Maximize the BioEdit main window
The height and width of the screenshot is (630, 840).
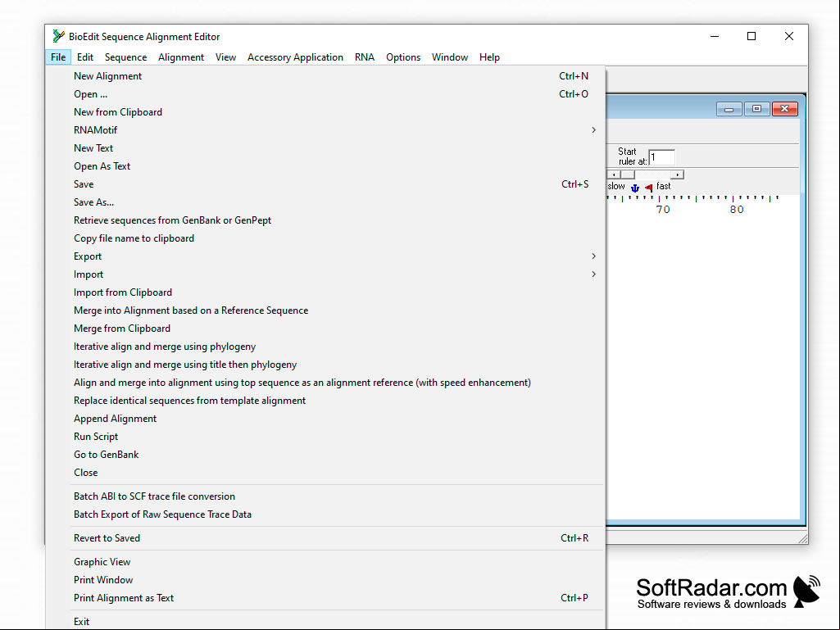[751, 36]
